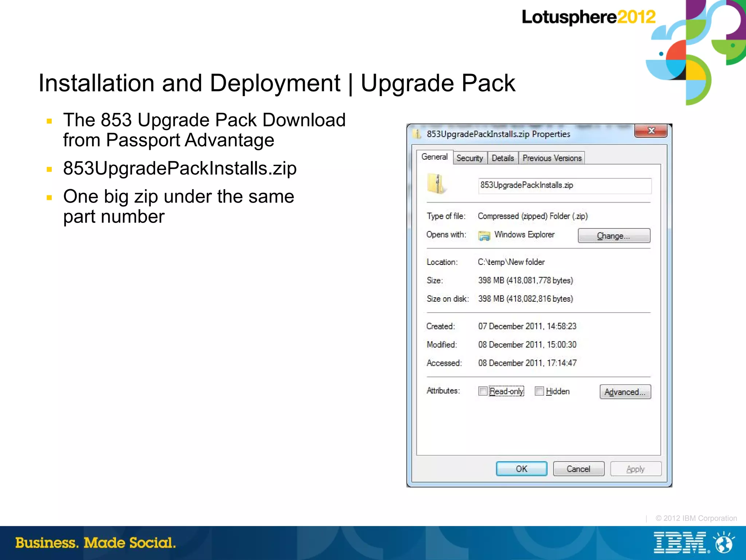746x560 pixels.
Task: Tick the Hidden attribute checkbox
Action: click(539, 391)
